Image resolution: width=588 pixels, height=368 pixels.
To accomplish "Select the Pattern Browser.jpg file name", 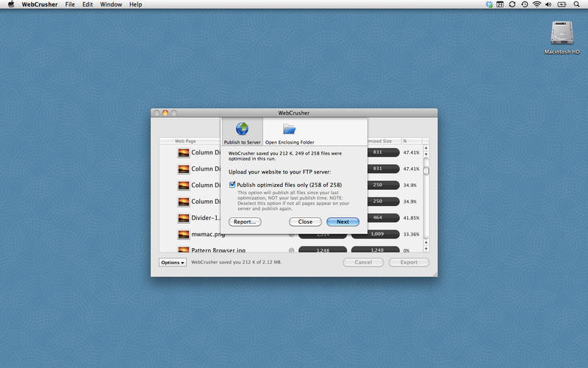I will 218,250.
